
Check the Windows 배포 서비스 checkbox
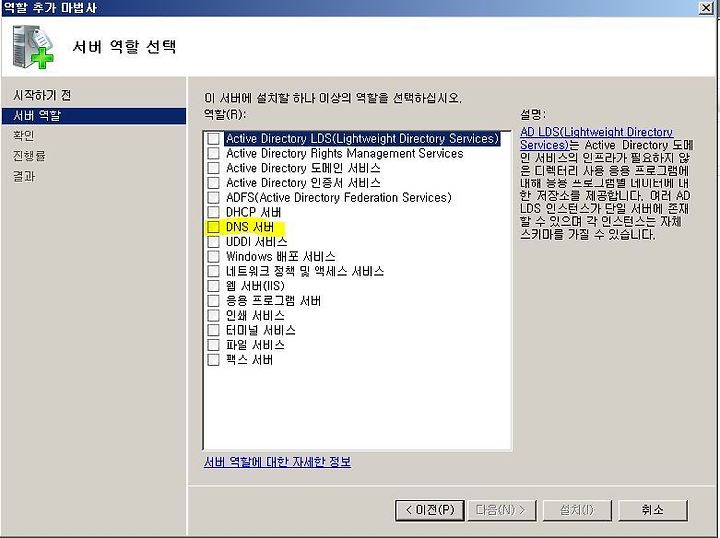pyautogui.click(x=214, y=256)
